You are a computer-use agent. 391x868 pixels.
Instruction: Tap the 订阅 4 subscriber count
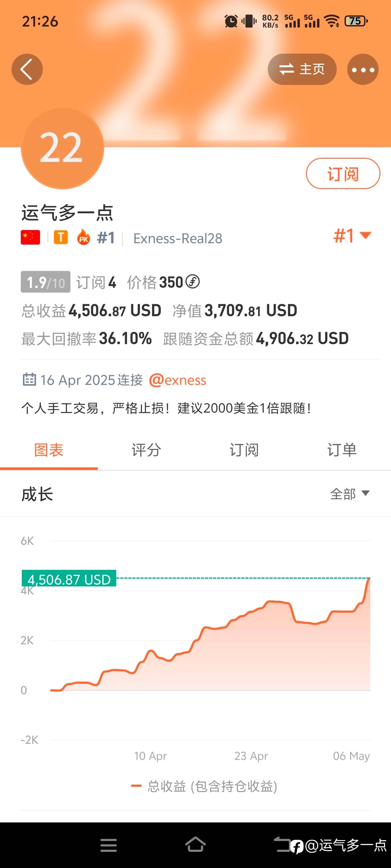point(96,282)
